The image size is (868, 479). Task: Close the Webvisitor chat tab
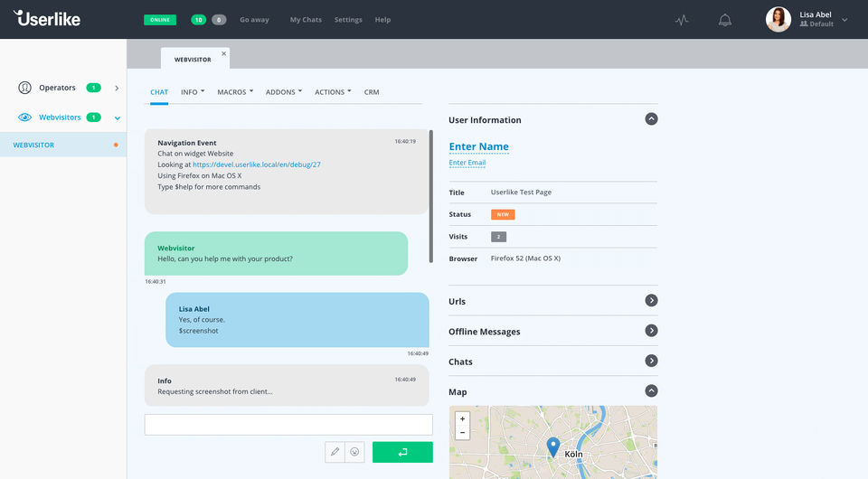click(224, 53)
